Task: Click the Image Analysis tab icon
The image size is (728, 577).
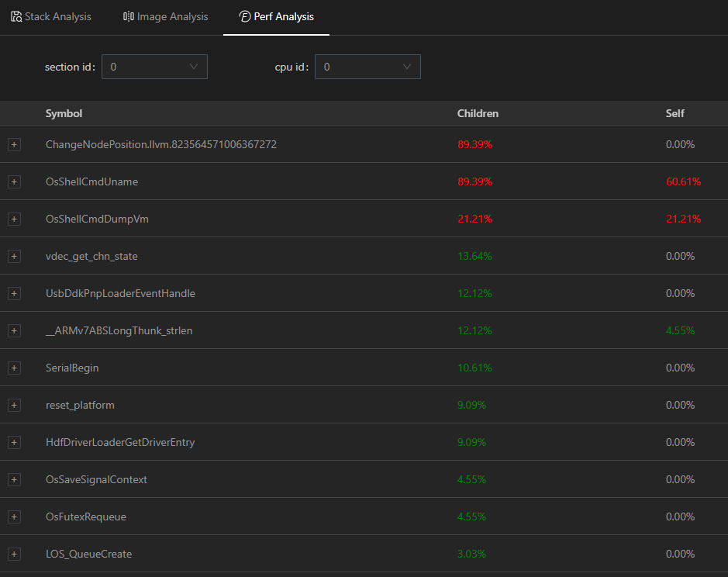Action: pos(129,17)
